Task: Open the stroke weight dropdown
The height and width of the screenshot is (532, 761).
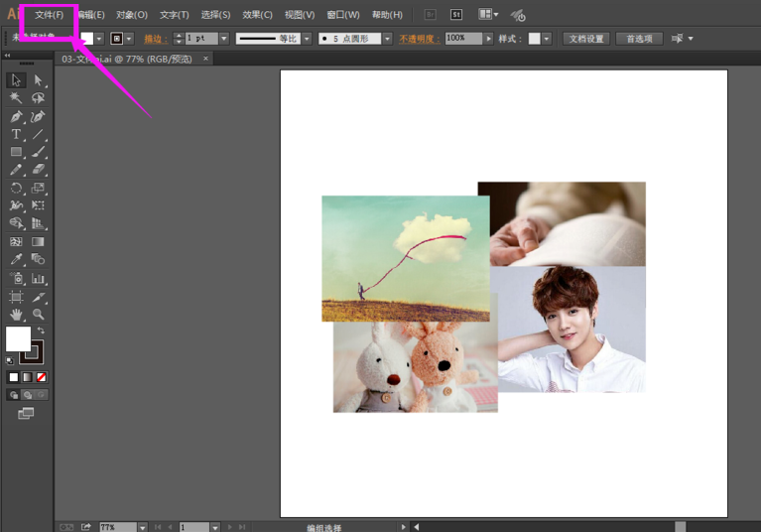Action: [x=224, y=39]
